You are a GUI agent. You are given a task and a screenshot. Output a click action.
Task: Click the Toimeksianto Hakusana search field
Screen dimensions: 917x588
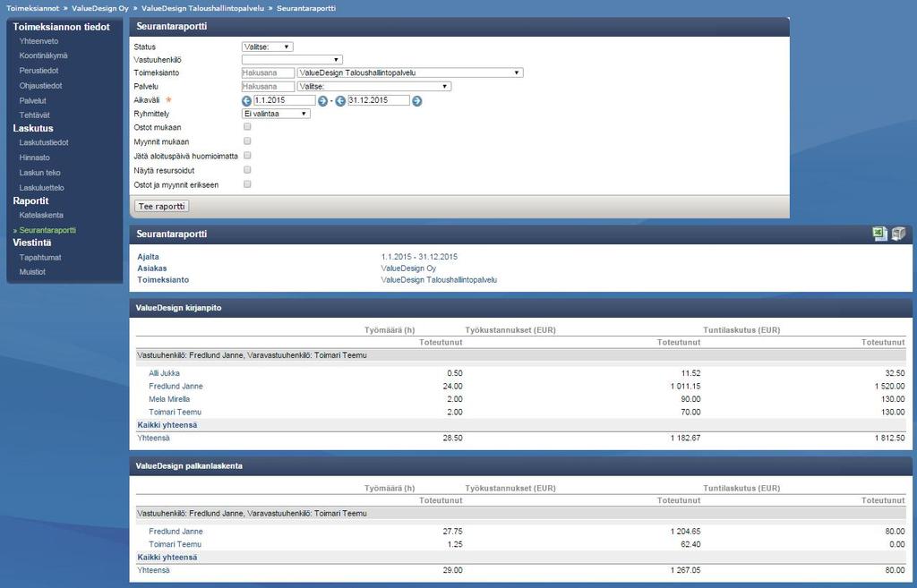pos(268,73)
